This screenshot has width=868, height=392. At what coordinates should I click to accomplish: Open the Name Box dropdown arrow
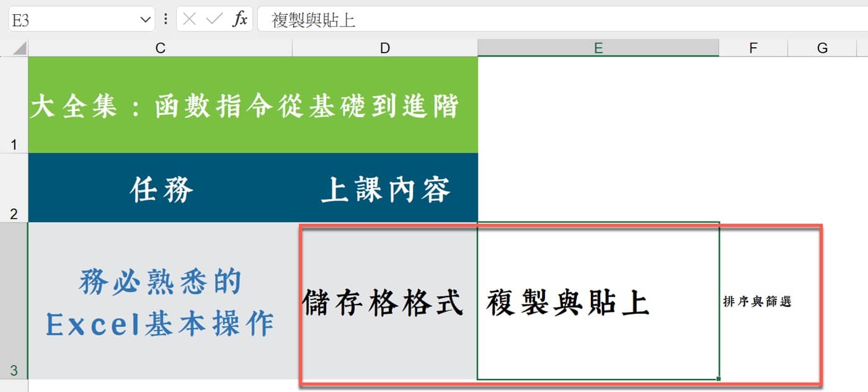pos(146,19)
